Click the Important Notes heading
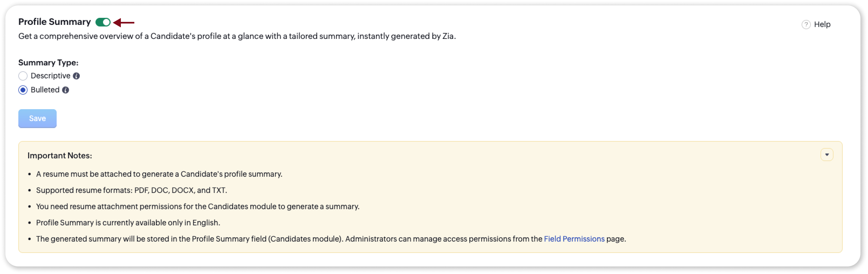The image size is (868, 274). point(60,156)
